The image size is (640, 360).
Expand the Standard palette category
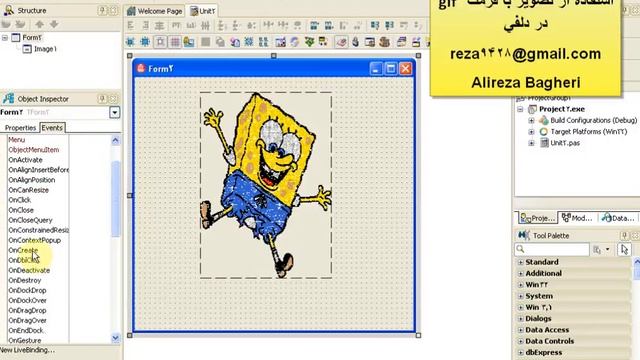(x=521, y=262)
